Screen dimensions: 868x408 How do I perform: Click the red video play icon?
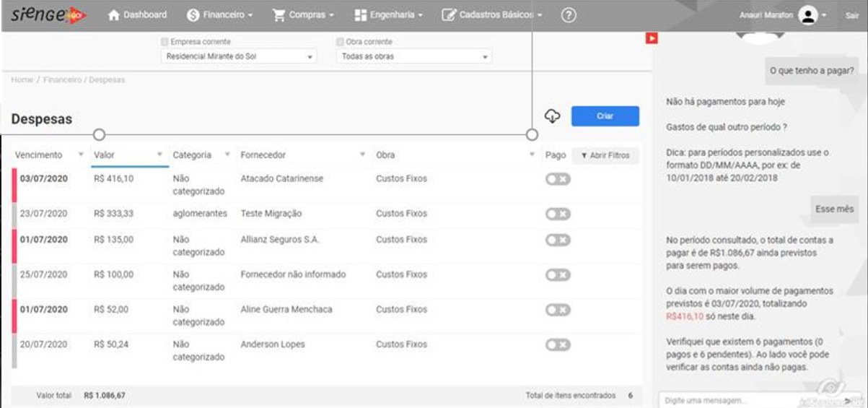(652, 38)
